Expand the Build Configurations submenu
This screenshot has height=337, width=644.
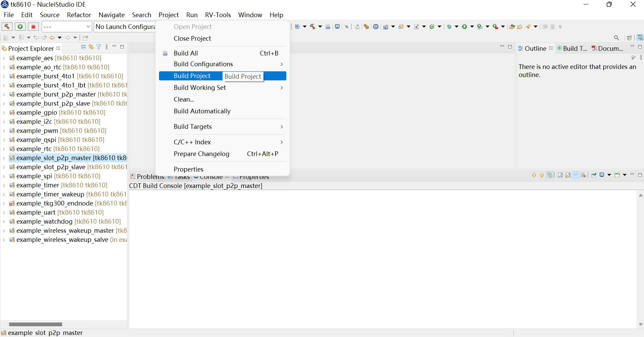[x=203, y=64]
